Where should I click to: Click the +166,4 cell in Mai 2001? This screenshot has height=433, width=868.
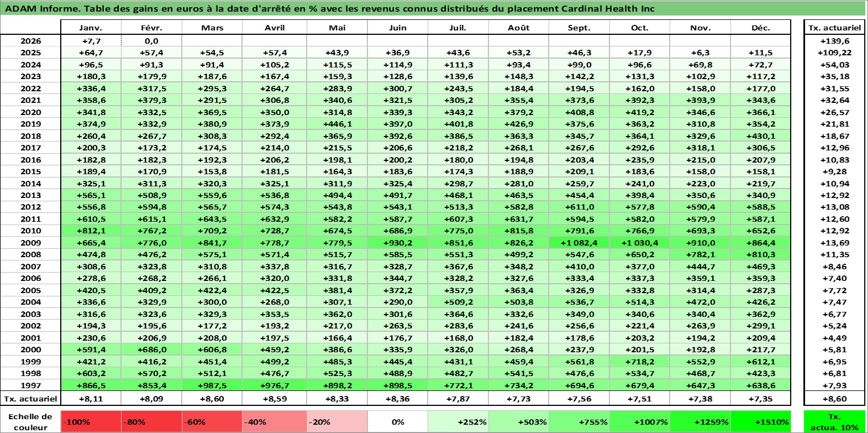click(x=337, y=337)
